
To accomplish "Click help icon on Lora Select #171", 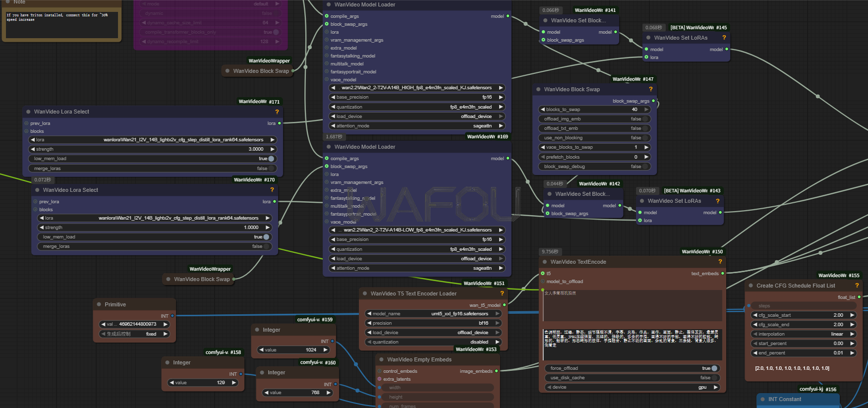I will [277, 112].
